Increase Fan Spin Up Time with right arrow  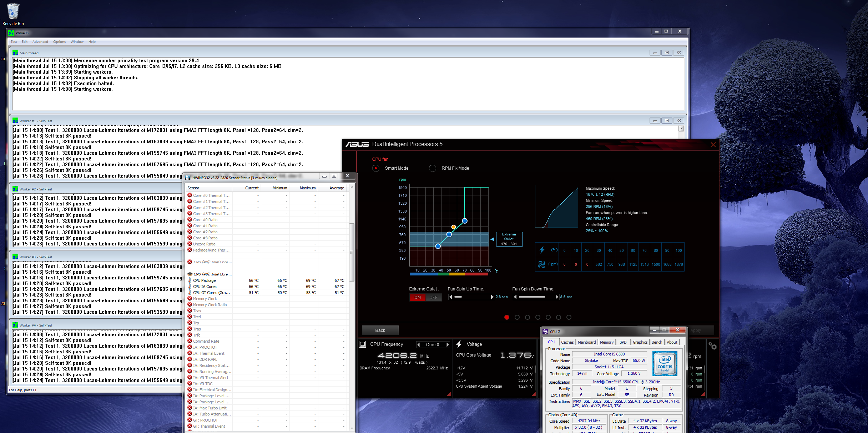[x=492, y=297]
